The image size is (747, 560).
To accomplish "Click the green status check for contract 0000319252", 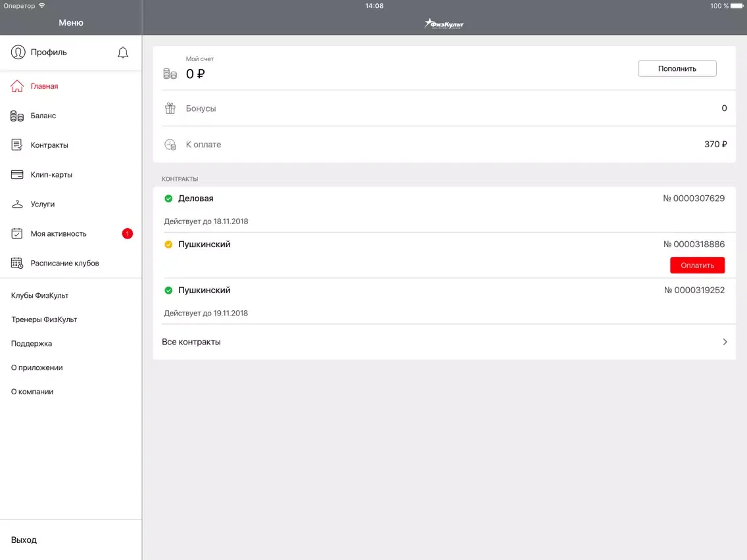I will point(168,291).
